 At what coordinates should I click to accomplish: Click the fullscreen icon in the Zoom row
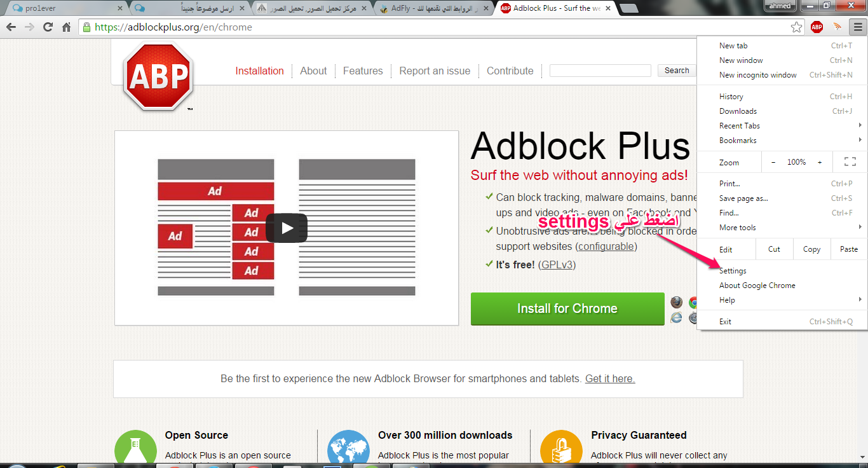[850, 162]
